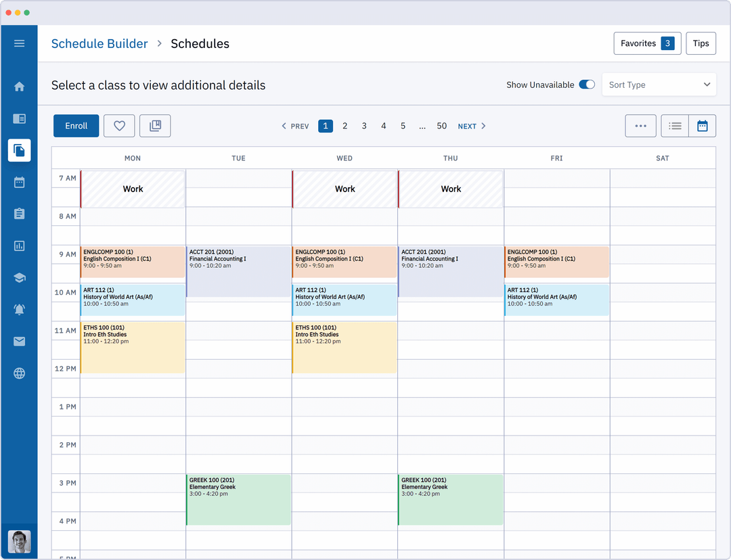
Task: Click the Enroll button
Action: (76, 126)
